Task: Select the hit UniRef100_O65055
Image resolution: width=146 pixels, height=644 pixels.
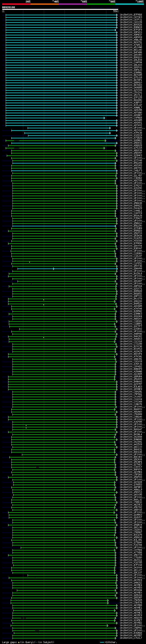Action: coord(131,110)
